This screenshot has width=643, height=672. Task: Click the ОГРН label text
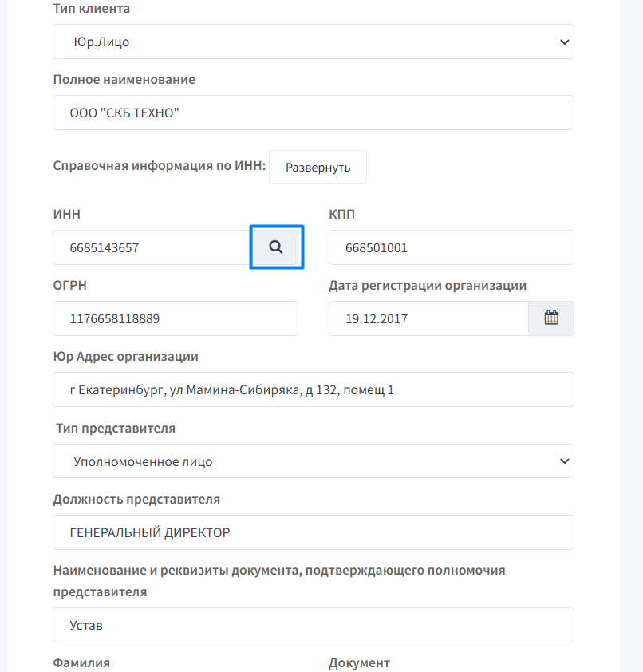(x=70, y=286)
